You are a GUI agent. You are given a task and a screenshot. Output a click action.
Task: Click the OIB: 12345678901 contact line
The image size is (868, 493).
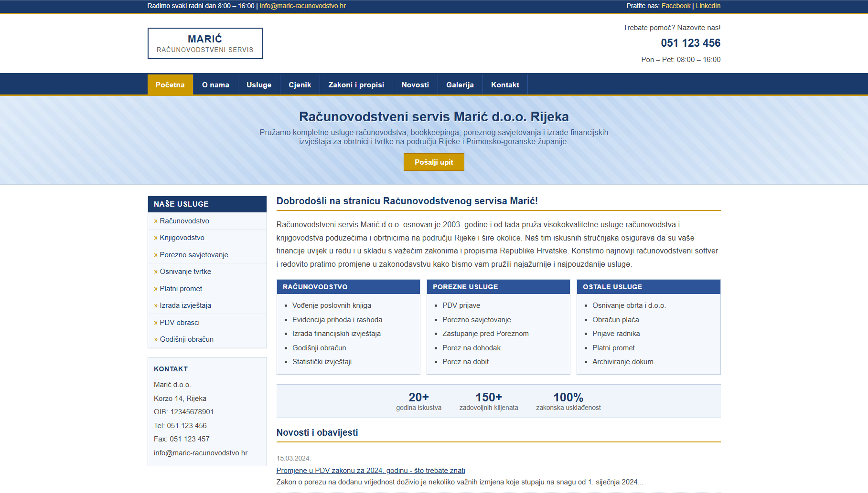[183, 412]
